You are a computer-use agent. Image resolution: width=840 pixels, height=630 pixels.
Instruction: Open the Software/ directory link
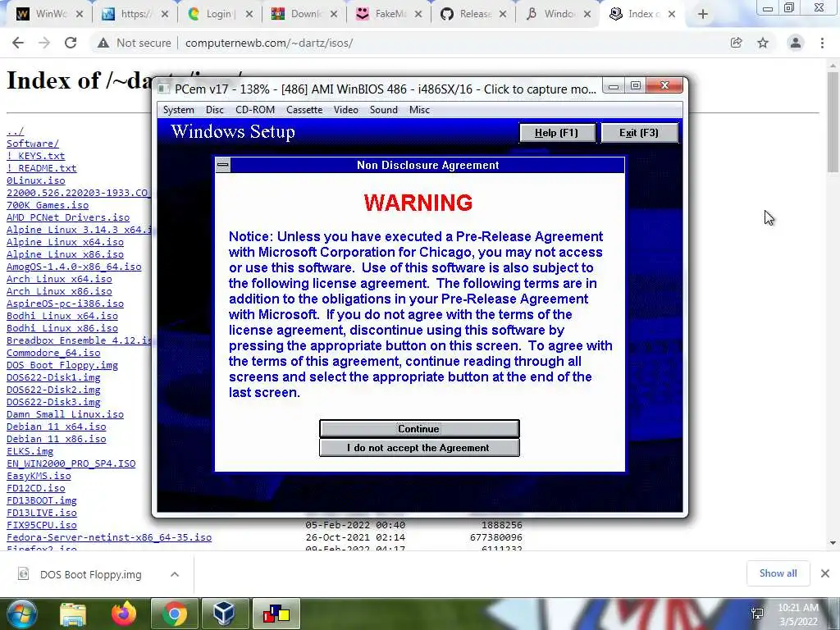click(x=33, y=144)
